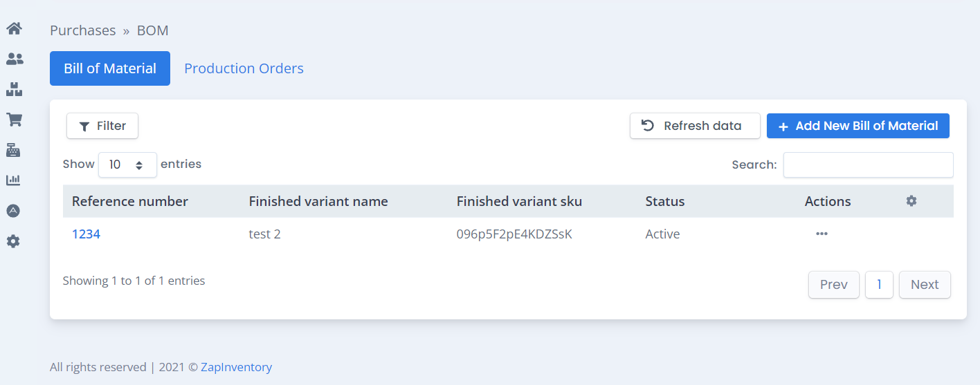980x385 pixels.
Task: Click the Refresh data button
Action: point(695,126)
